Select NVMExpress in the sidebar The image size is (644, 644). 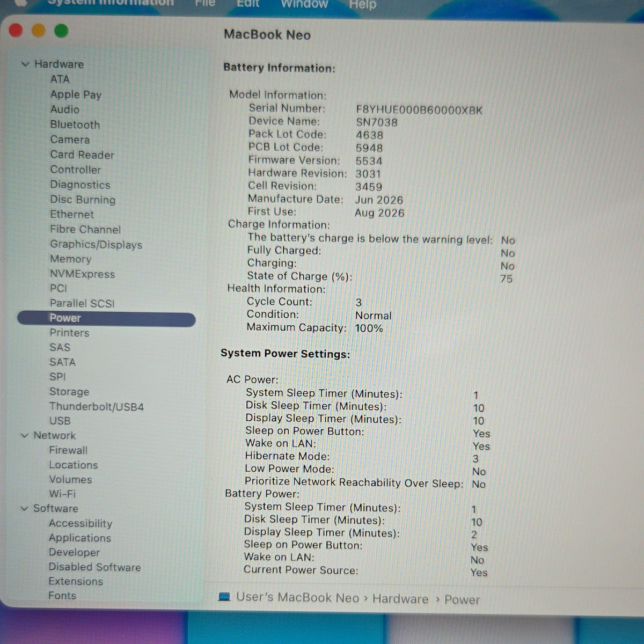[x=82, y=274]
